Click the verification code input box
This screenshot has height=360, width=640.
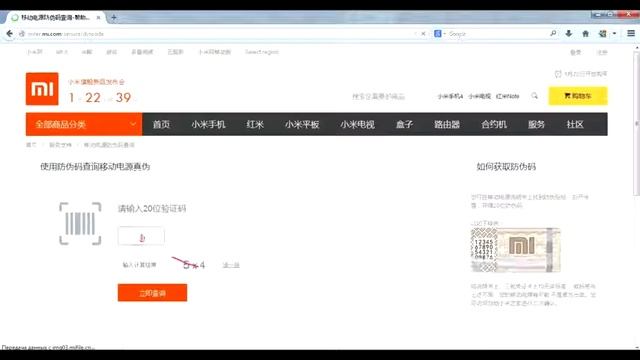click(141, 236)
